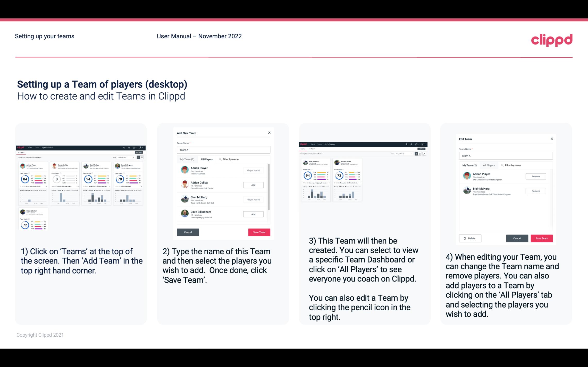Click Save Team button in Edit Team dialog

[x=542, y=238]
